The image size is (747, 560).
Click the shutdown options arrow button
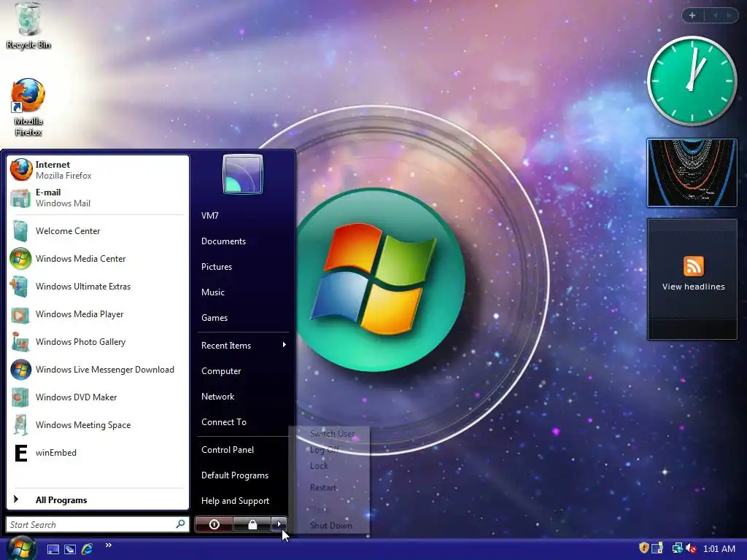point(279,524)
